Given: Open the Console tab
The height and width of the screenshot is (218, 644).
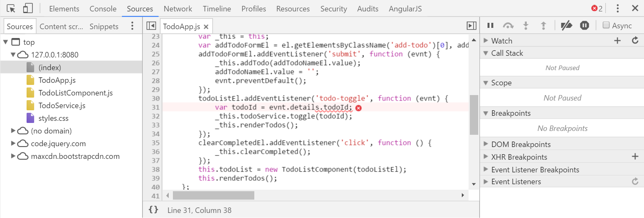Looking at the screenshot, I should [x=103, y=9].
